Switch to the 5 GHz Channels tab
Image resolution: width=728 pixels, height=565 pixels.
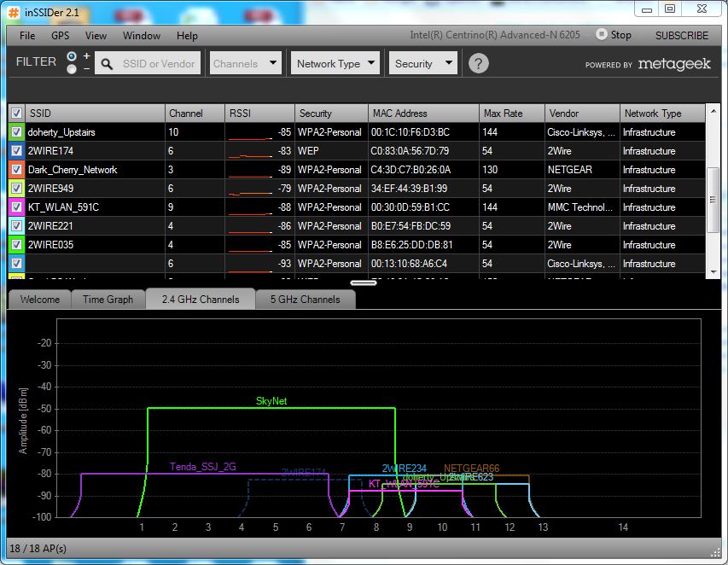coord(305,300)
